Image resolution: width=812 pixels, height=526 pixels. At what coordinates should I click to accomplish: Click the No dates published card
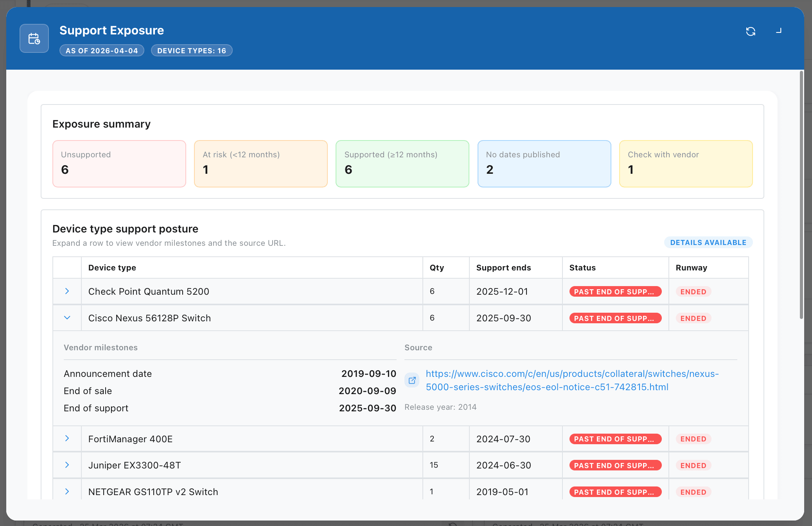[544, 164]
